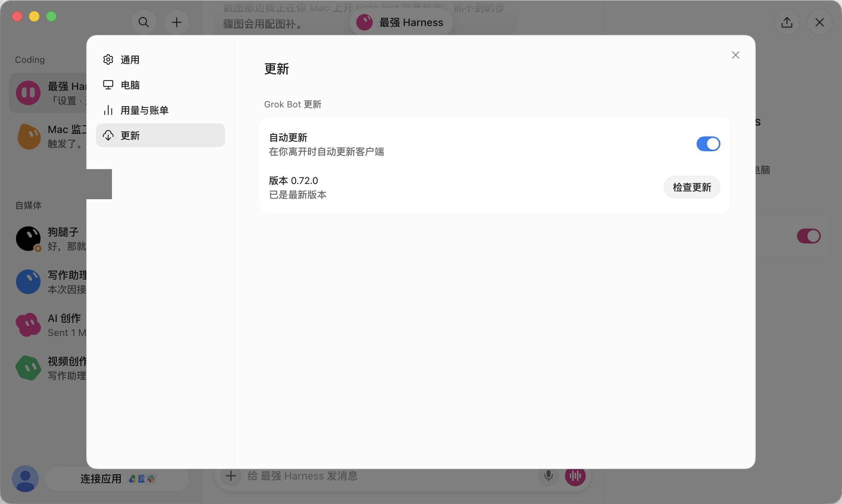Click the 在你离开时自动更新客户端 description text
This screenshot has width=842, height=504.
[x=327, y=152]
